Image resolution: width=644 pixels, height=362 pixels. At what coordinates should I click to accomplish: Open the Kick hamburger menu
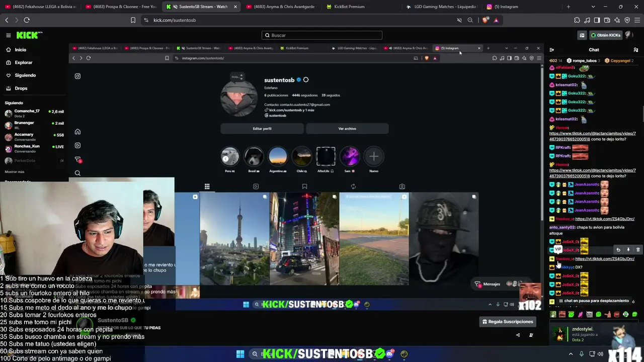(x=9, y=35)
